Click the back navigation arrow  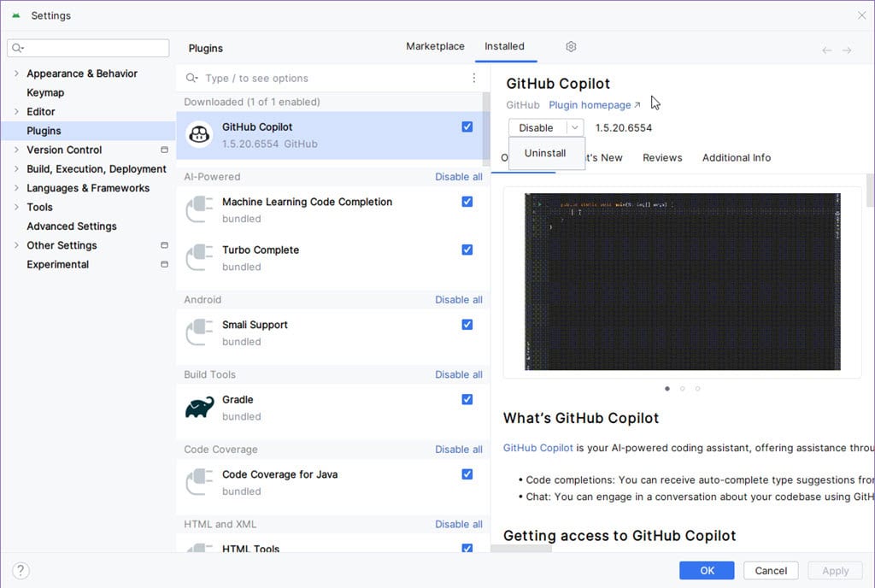(826, 50)
